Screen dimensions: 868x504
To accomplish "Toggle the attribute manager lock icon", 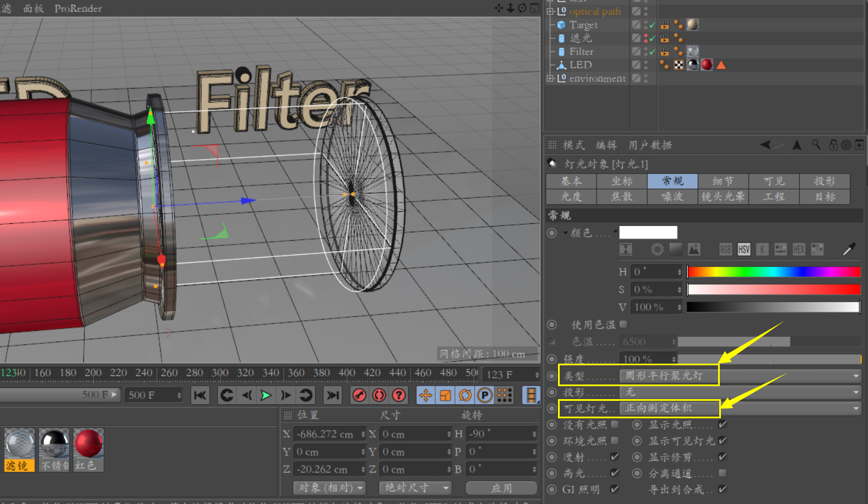I will coord(833,145).
